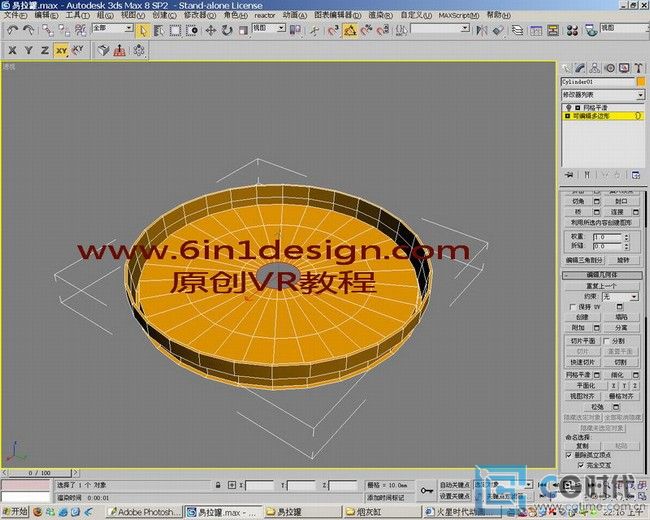The width and height of the screenshot is (650, 520).
Task: Open the 编辑 (Edit) menu
Action: pyautogui.click(x=46, y=15)
